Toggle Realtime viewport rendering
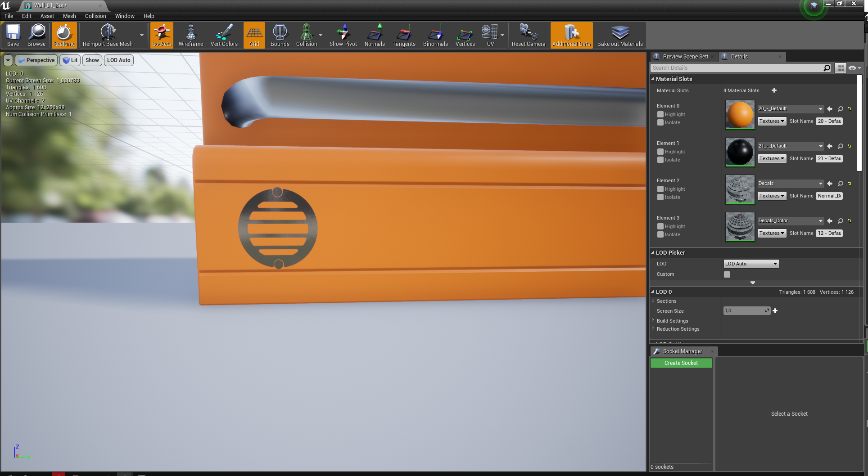The height and width of the screenshot is (476, 868). 64,35
